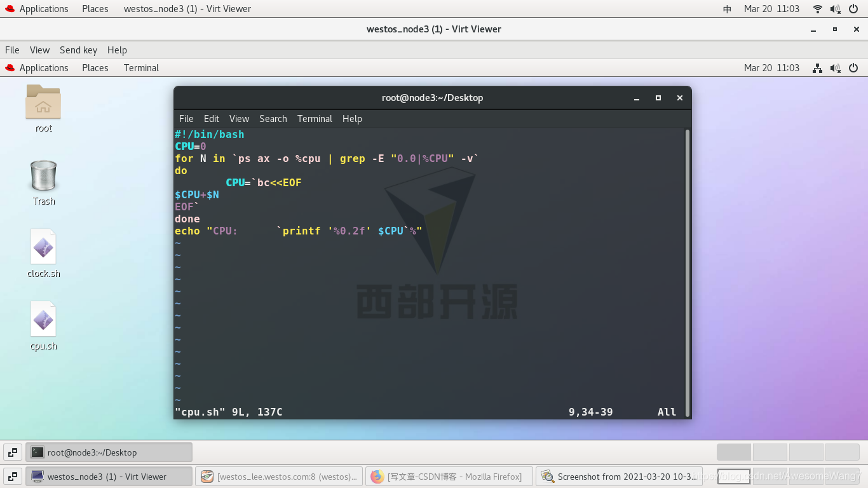Close the terminal window
The height and width of the screenshot is (488, 868).
pyautogui.click(x=680, y=98)
